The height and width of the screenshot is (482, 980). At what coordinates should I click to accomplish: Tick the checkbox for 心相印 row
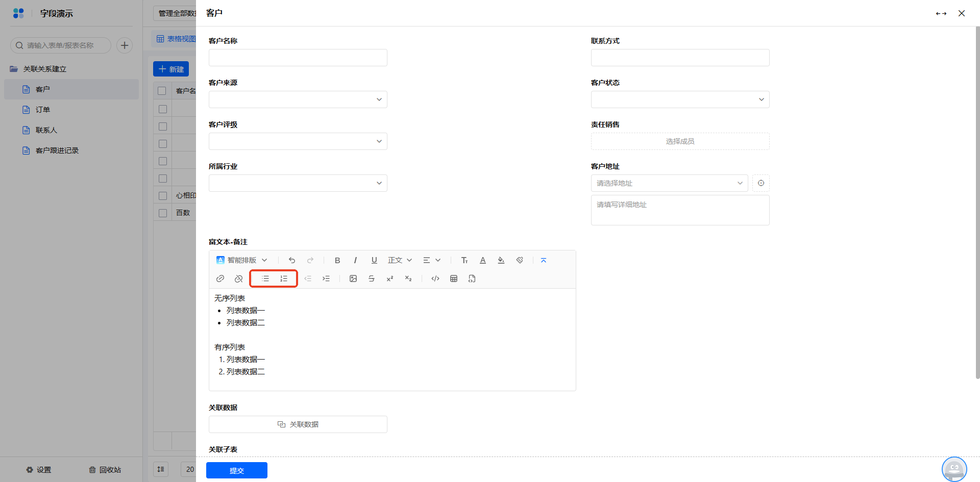pyautogui.click(x=163, y=196)
